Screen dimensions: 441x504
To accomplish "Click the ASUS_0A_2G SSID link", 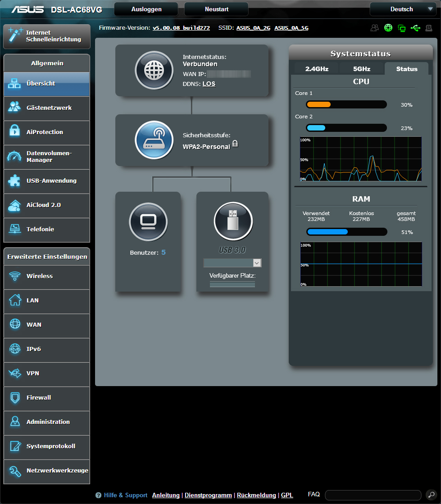I will (x=253, y=28).
